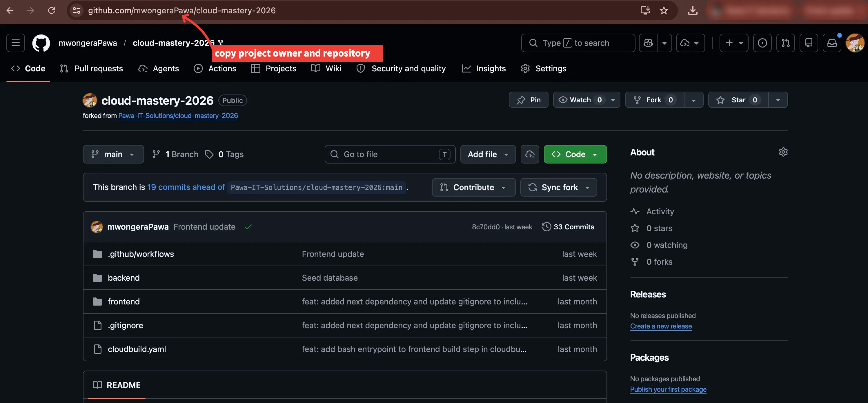Click the browser address bar URL
This screenshot has width=868, height=403.
pos(182,10)
